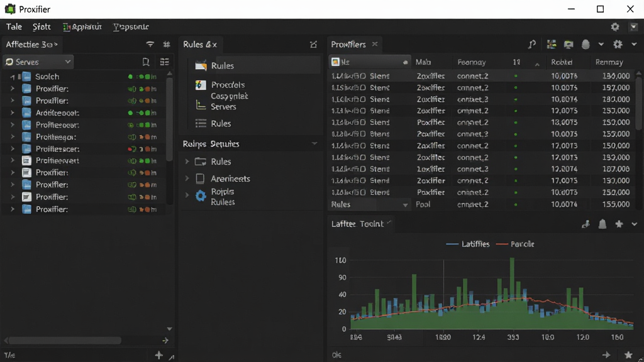Open the Serves dropdown

point(38,62)
